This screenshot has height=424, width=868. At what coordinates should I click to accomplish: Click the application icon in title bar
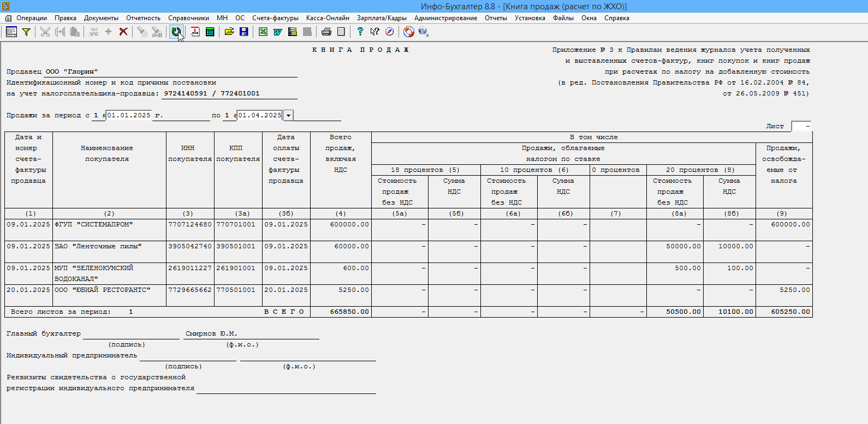6,6
